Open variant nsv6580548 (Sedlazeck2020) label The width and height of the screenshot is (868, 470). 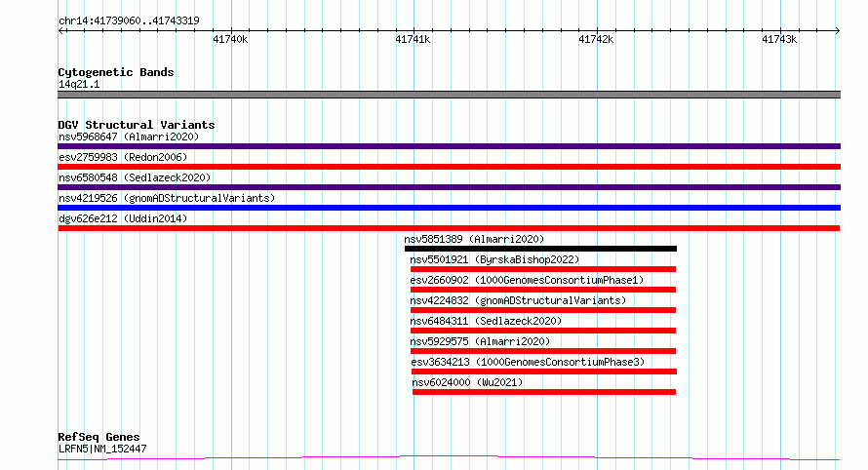(135, 177)
